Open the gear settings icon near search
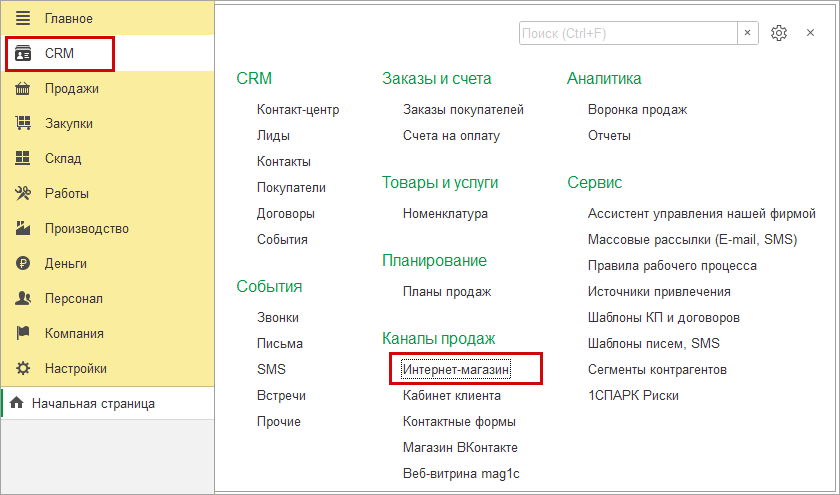The height and width of the screenshot is (495, 840). pos(779,33)
